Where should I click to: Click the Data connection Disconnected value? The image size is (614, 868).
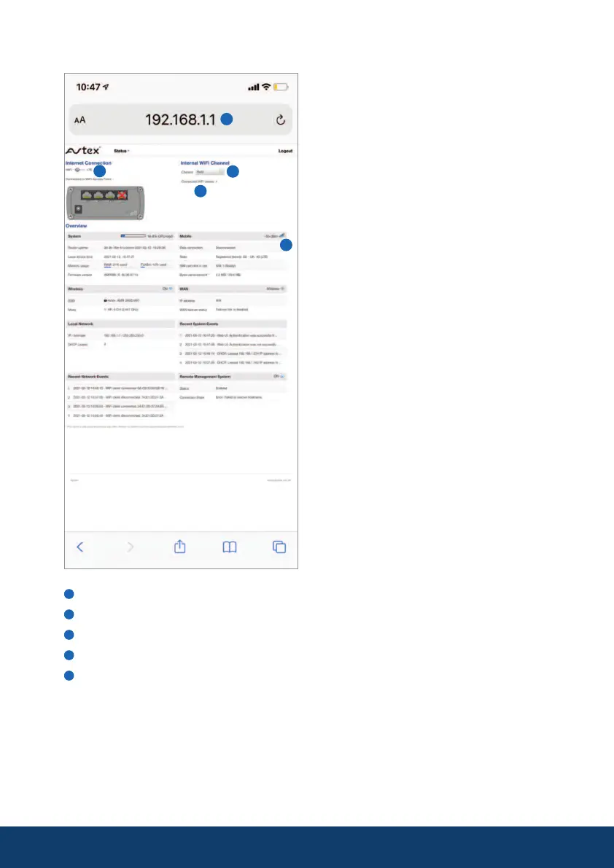coord(225,248)
